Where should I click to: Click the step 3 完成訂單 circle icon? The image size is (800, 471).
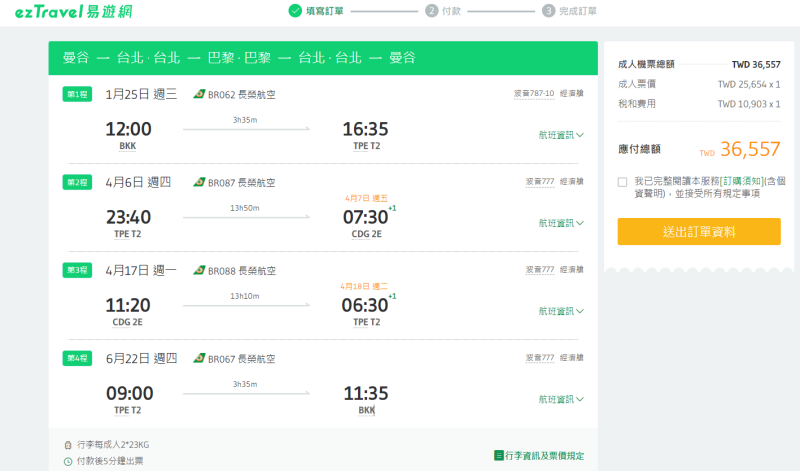tap(548, 11)
